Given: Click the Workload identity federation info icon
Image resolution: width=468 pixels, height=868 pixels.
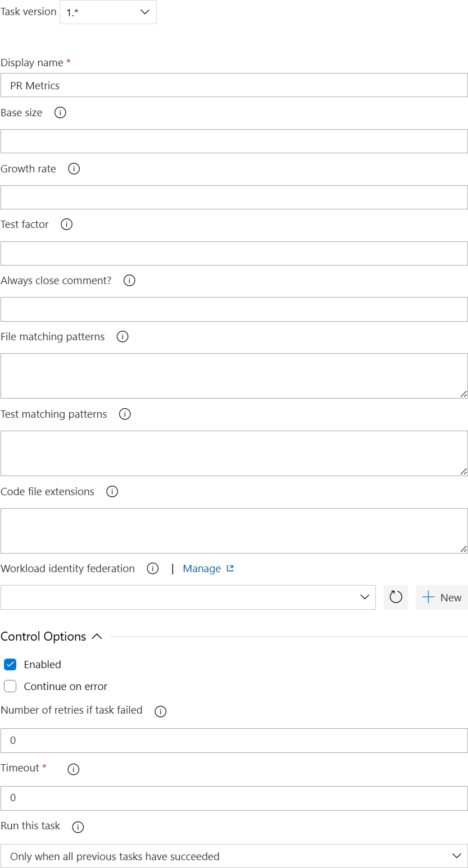Looking at the screenshot, I should pos(152,568).
